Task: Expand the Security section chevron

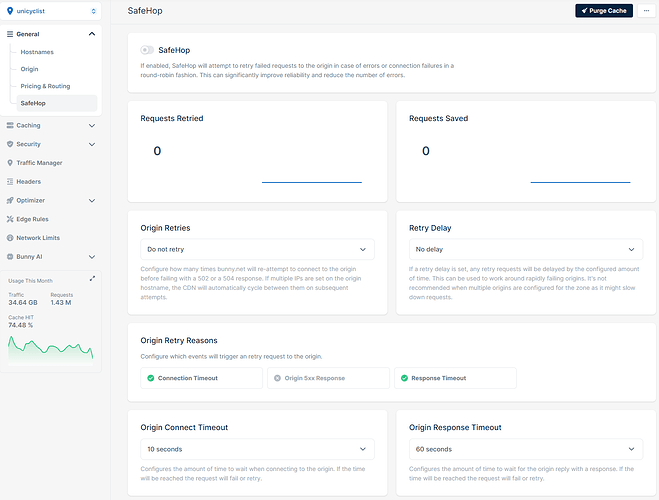Action: click(92, 145)
